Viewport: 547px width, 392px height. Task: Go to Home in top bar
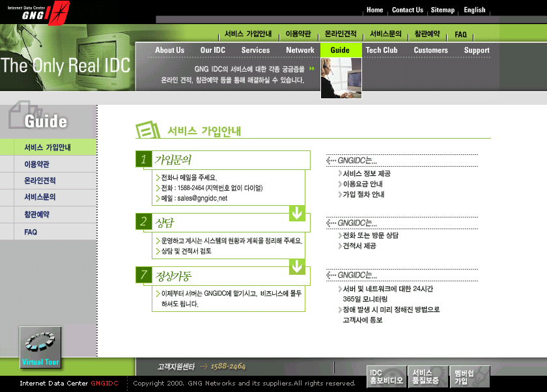[374, 10]
